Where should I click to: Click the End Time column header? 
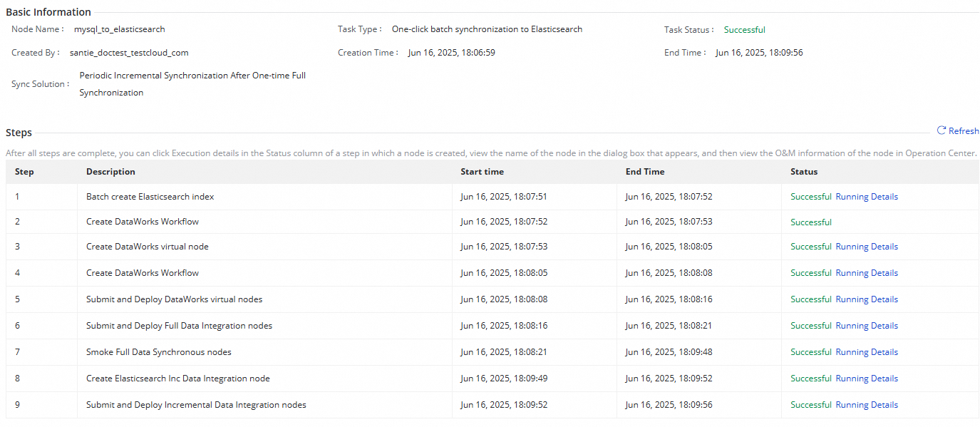click(x=645, y=172)
